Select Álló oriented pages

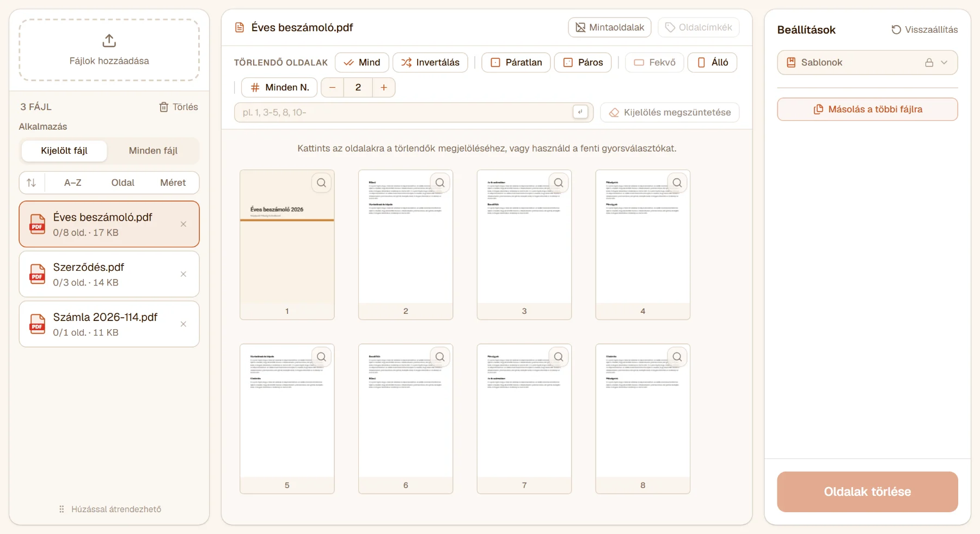pyautogui.click(x=713, y=62)
